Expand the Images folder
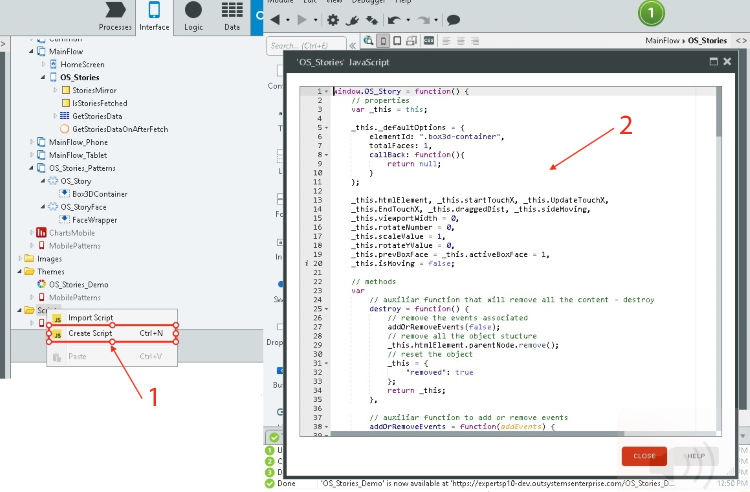Screen dimensions: 750x492 click(18, 259)
